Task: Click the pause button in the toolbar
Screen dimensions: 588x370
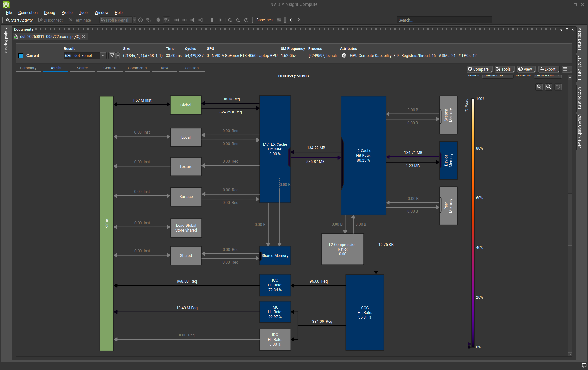Action: 212,20
